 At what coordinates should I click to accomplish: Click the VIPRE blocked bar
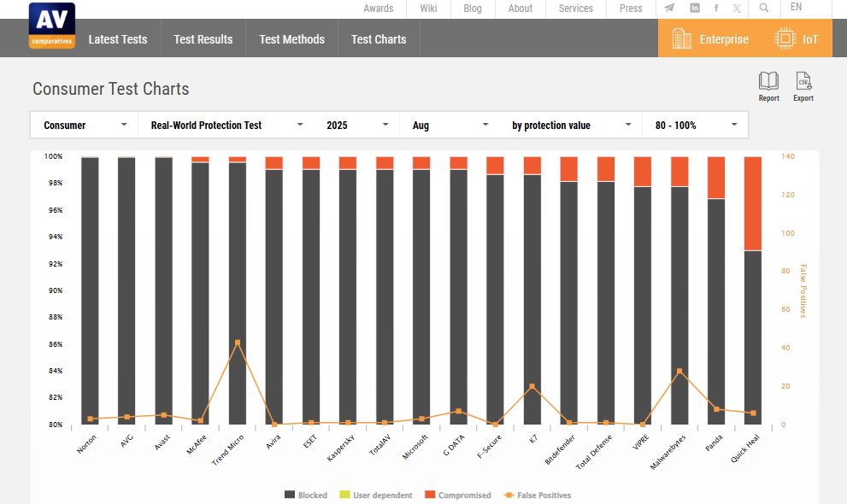click(642, 306)
